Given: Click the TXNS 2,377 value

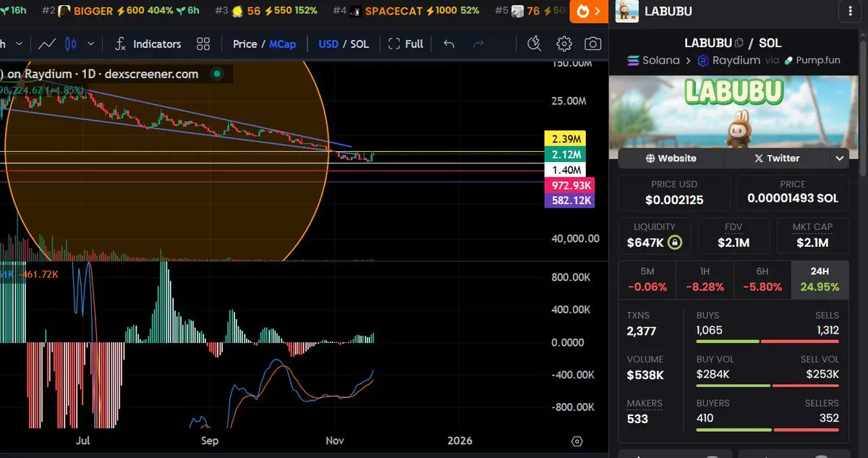Looking at the screenshot, I should 642,331.
